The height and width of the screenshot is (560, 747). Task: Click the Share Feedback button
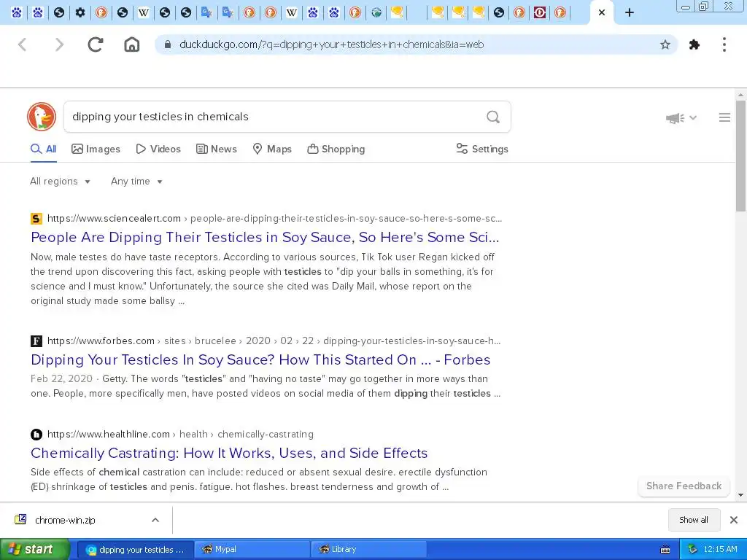(x=684, y=486)
